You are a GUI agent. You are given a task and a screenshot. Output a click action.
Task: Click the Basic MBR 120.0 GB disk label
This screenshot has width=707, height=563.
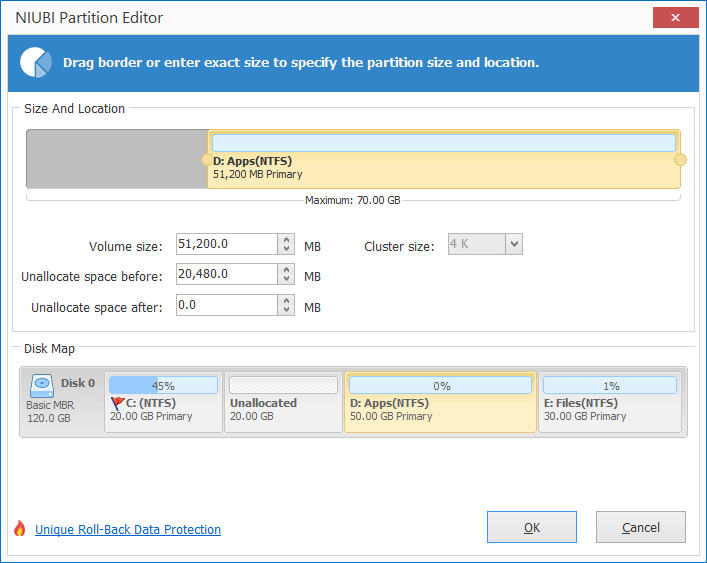50,412
